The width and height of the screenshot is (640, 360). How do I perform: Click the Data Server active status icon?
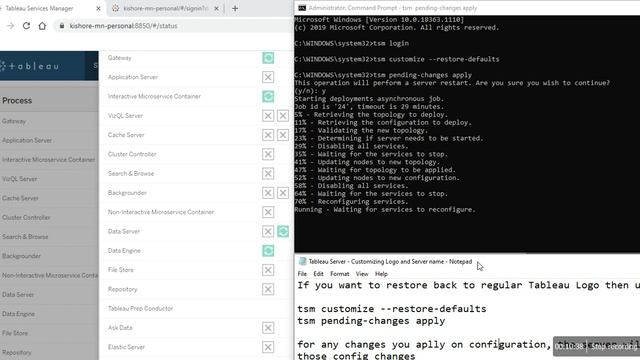pyautogui.click(x=283, y=231)
